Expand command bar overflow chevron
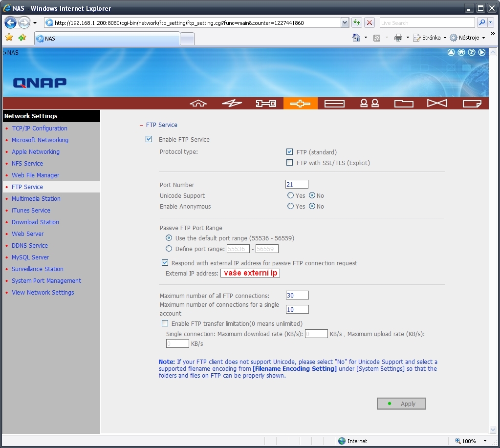The image size is (500, 448). (493, 33)
